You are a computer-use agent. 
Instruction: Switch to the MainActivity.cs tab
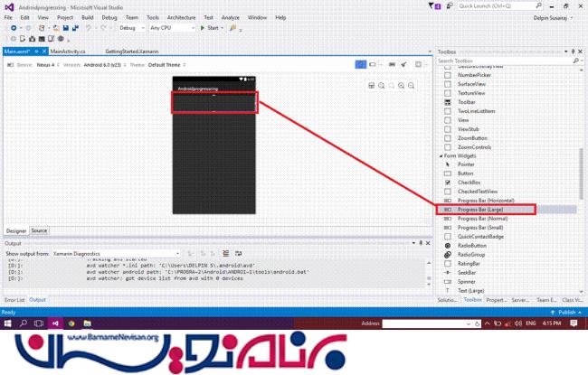tap(68, 52)
